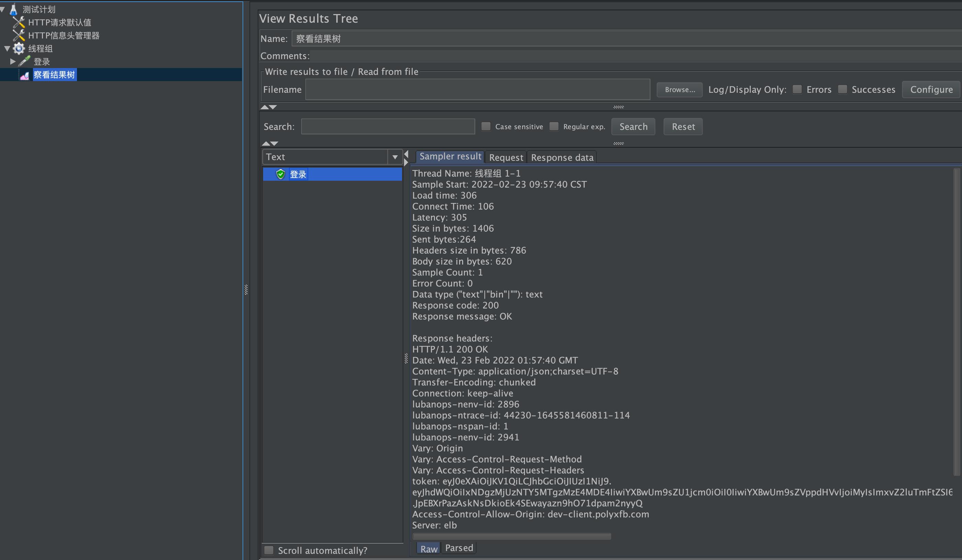Toggle Regular exp. search option
The height and width of the screenshot is (560, 962).
coord(554,126)
